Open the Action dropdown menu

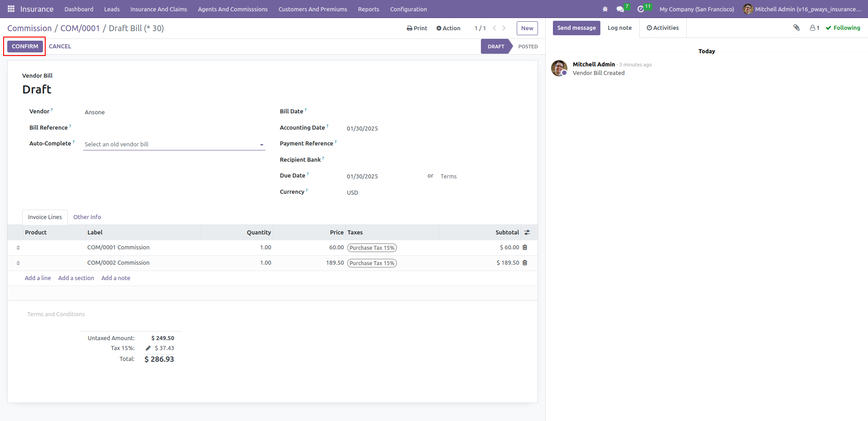point(448,28)
